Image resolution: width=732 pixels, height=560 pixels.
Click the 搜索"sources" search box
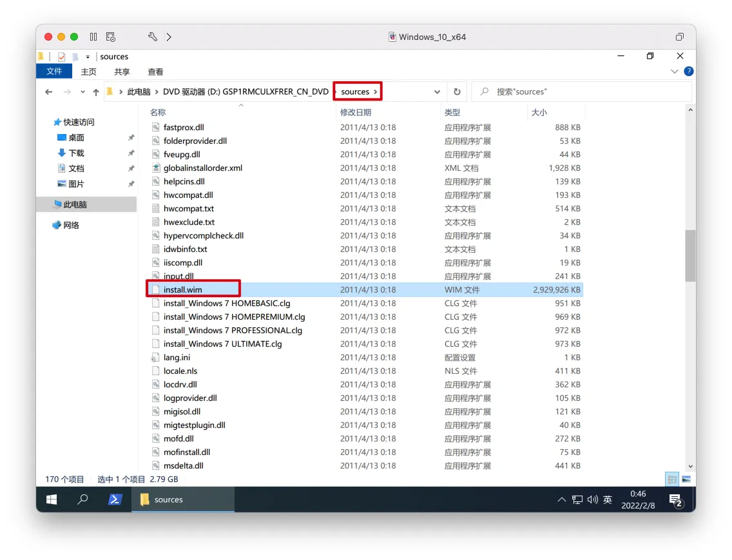tap(581, 92)
